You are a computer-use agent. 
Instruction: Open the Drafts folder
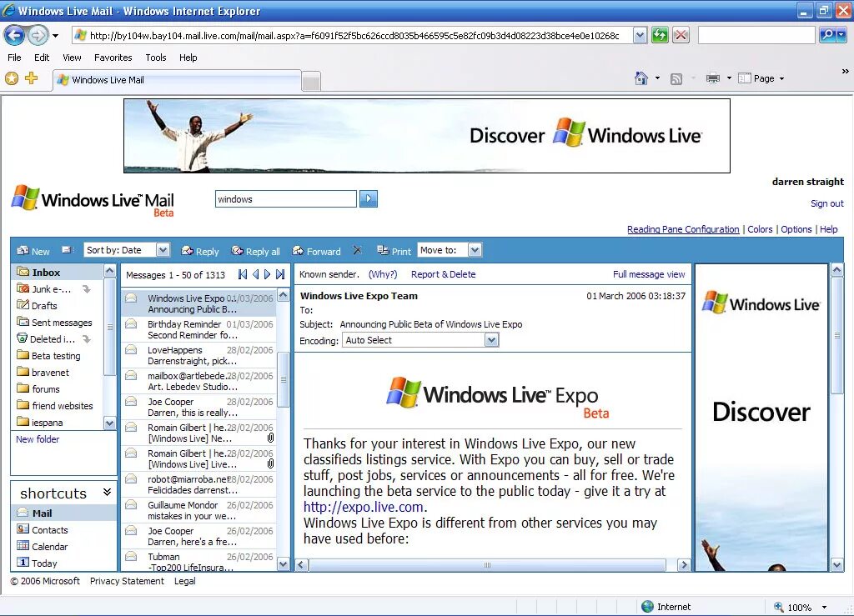point(44,306)
